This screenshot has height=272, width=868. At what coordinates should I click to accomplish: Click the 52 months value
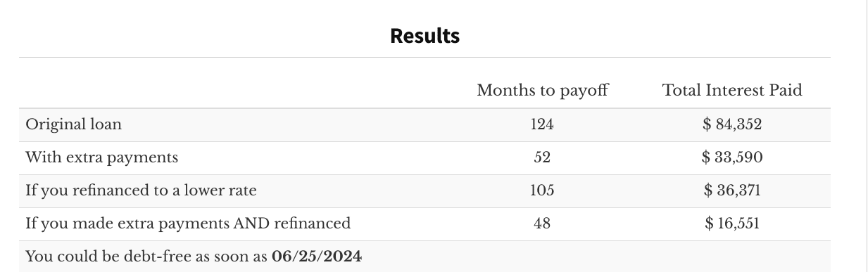(542, 157)
